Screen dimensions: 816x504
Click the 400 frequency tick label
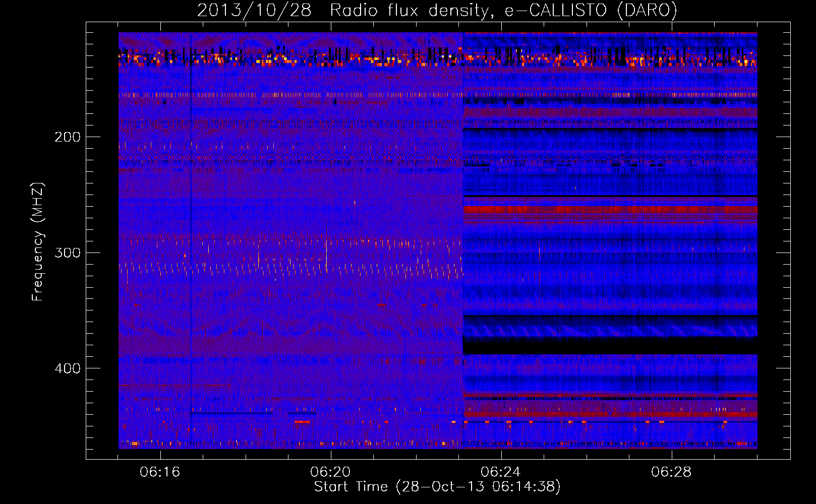[68, 368]
